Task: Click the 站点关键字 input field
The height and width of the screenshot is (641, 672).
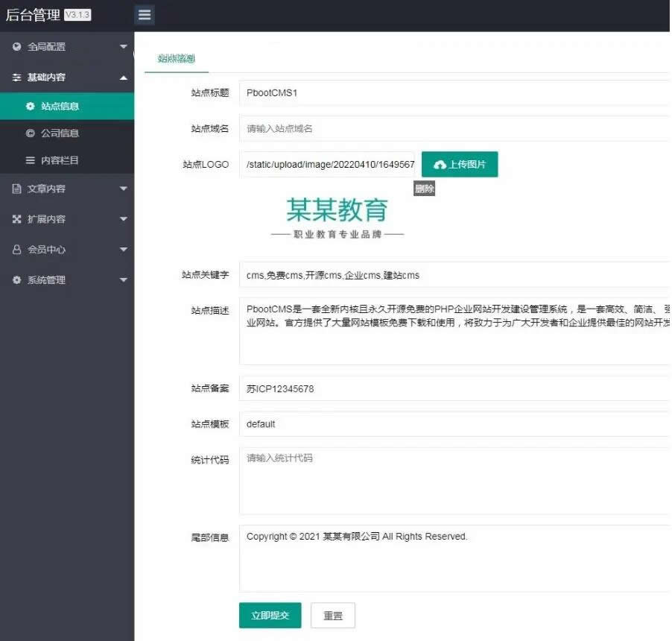Action: pyautogui.click(x=454, y=275)
